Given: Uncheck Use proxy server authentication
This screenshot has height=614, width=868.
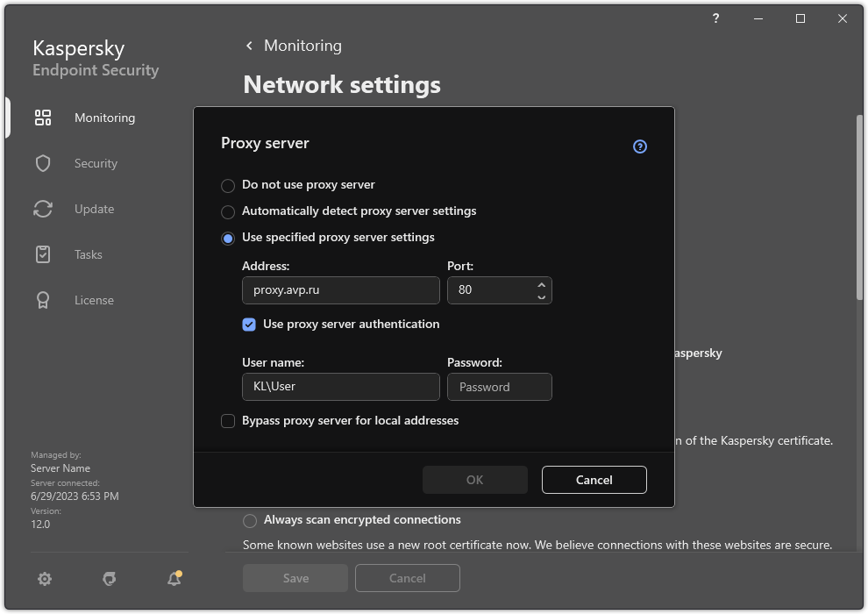Looking at the screenshot, I should click(249, 325).
